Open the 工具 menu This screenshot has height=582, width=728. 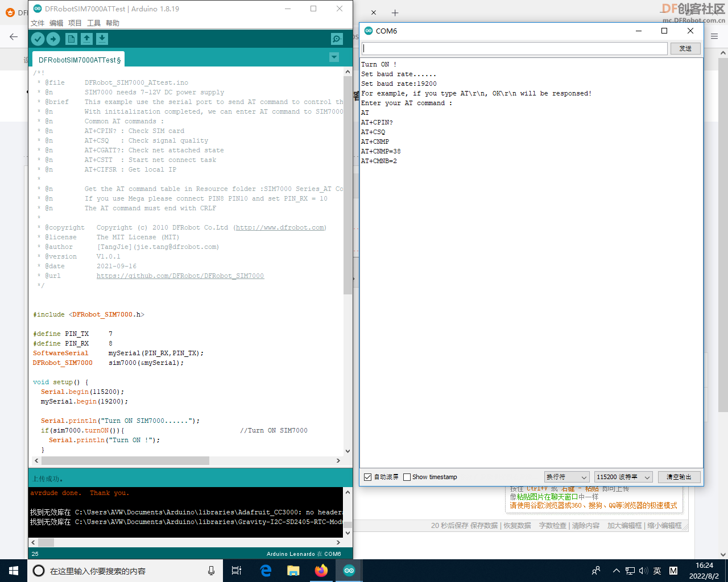(x=94, y=23)
